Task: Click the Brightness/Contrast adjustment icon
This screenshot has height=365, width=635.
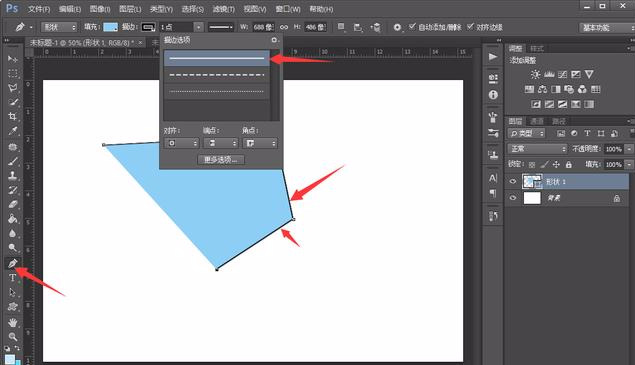Action: tap(535, 75)
